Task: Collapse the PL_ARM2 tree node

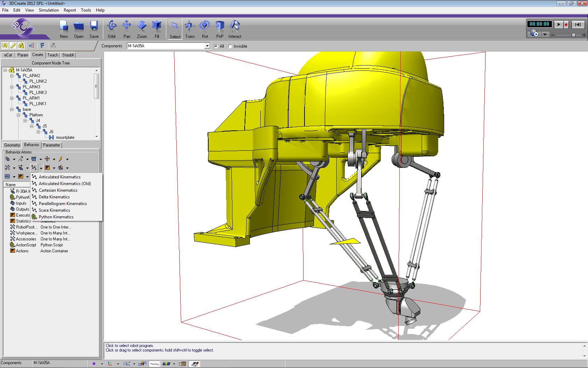Action: coord(12,76)
